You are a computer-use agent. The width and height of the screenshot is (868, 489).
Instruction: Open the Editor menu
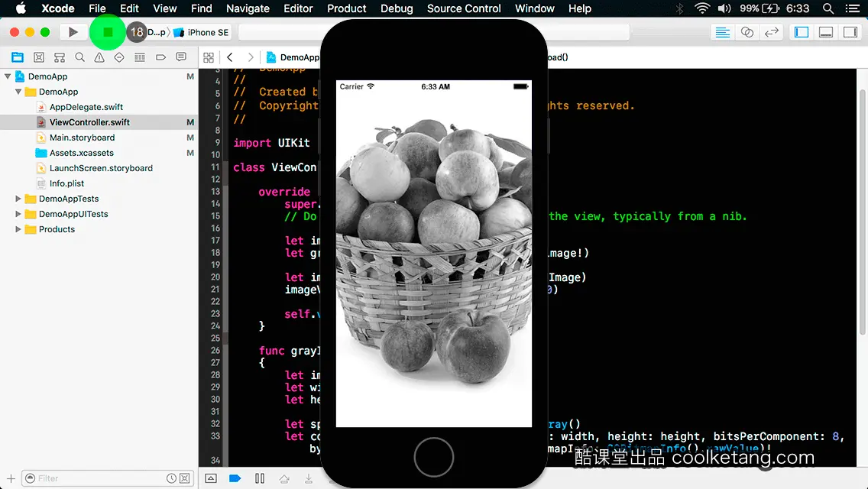coord(298,8)
